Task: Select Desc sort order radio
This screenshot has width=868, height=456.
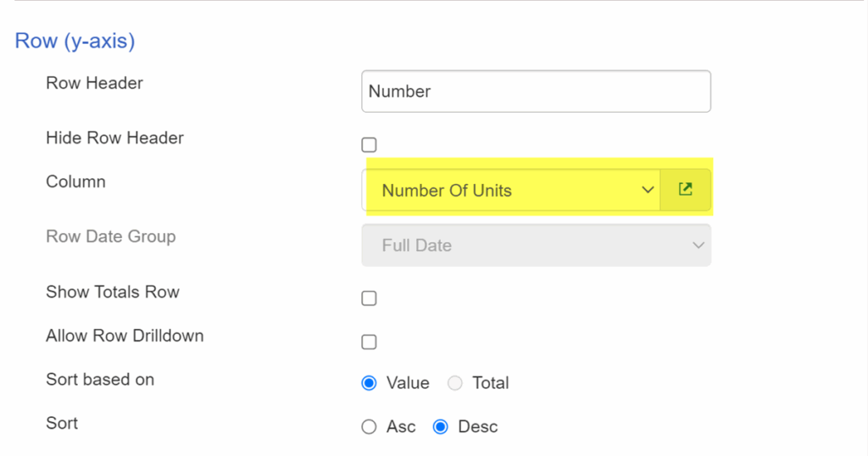Action: point(441,426)
